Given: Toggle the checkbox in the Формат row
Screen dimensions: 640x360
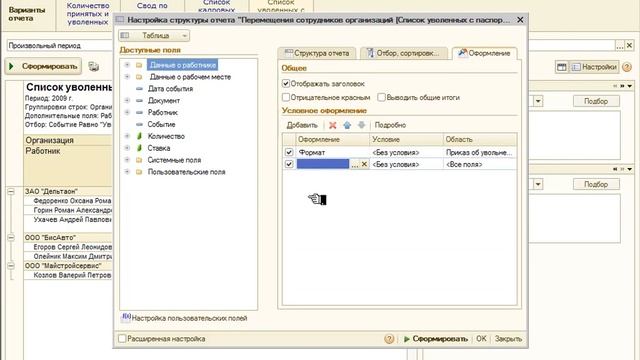Looking at the screenshot, I should point(289,152).
